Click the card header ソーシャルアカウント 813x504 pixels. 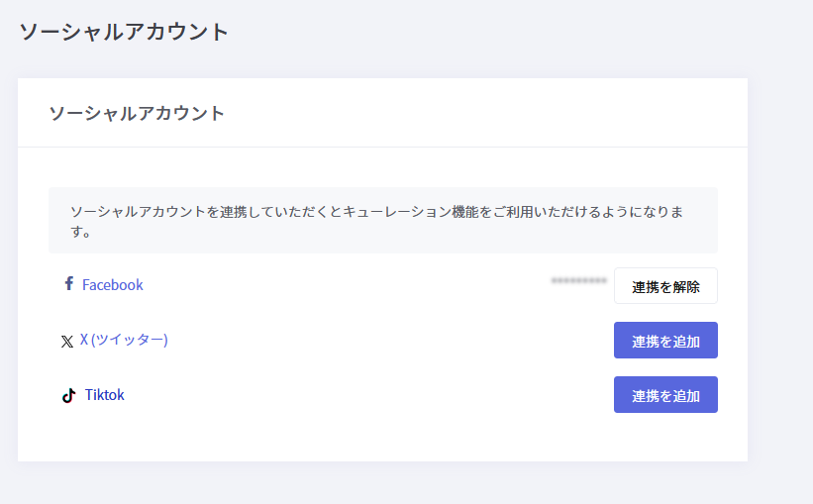pyautogui.click(x=137, y=113)
